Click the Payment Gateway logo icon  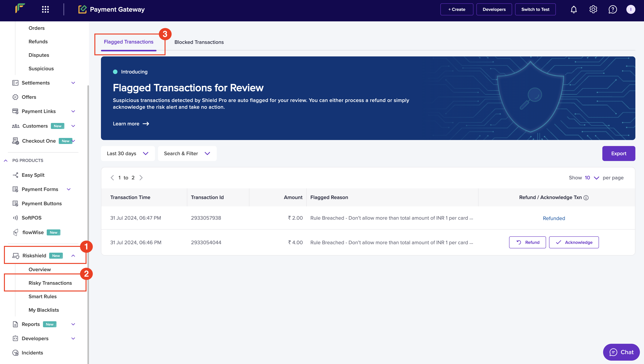click(x=82, y=9)
